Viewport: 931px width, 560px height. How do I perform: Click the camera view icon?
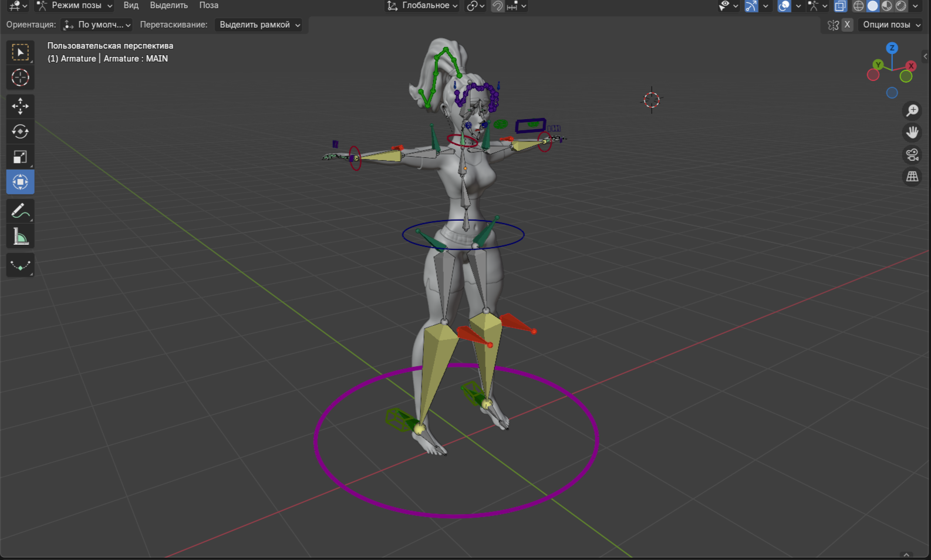pyautogui.click(x=912, y=154)
